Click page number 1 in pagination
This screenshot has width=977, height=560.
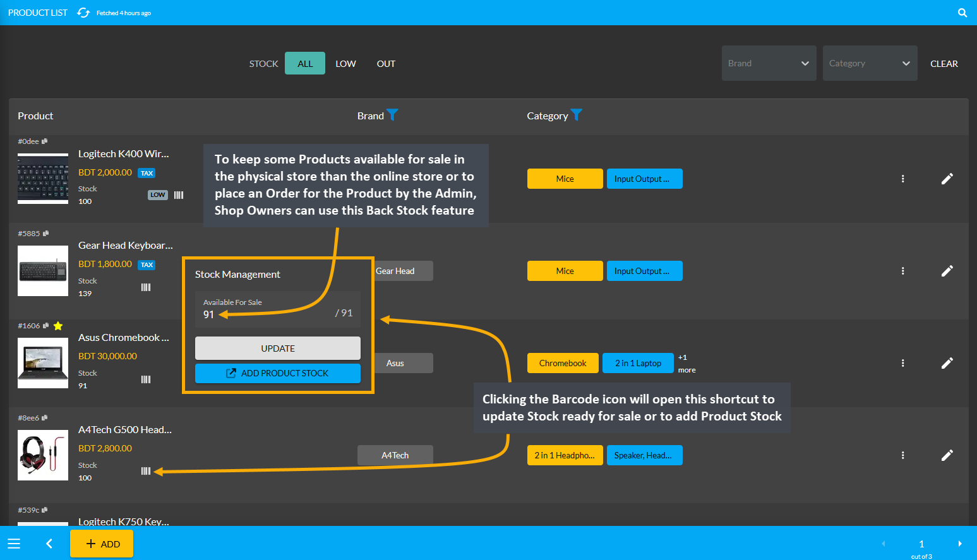(x=921, y=544)
